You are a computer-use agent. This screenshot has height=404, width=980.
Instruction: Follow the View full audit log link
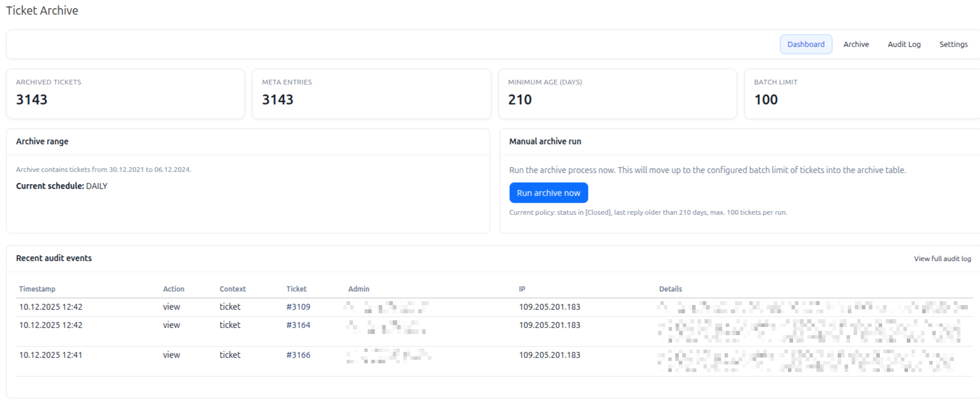point(942,259)
